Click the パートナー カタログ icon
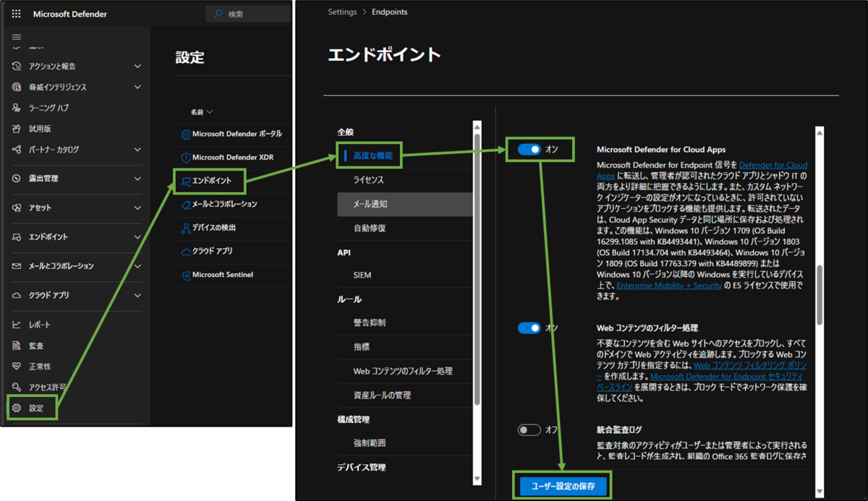 [x=17, y=150]
